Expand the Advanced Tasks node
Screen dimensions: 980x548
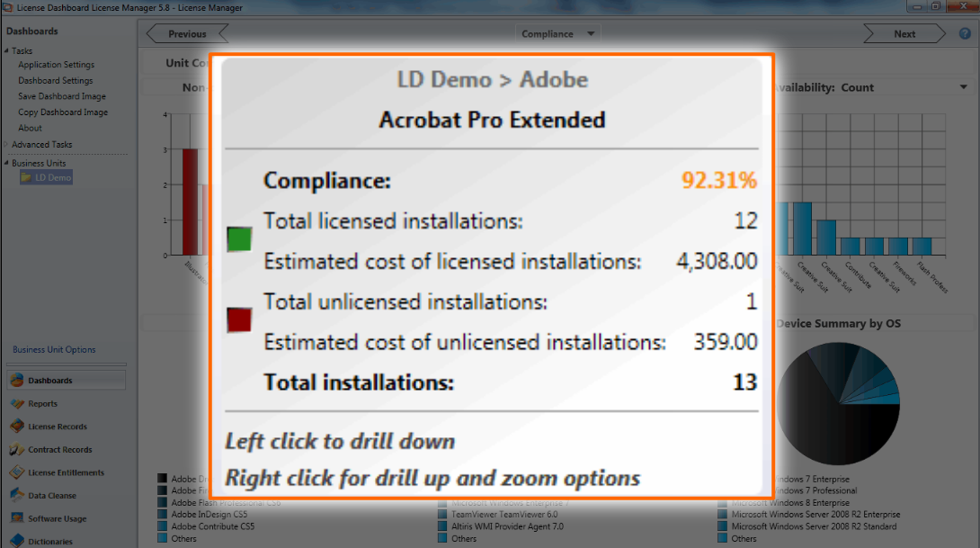6,145
